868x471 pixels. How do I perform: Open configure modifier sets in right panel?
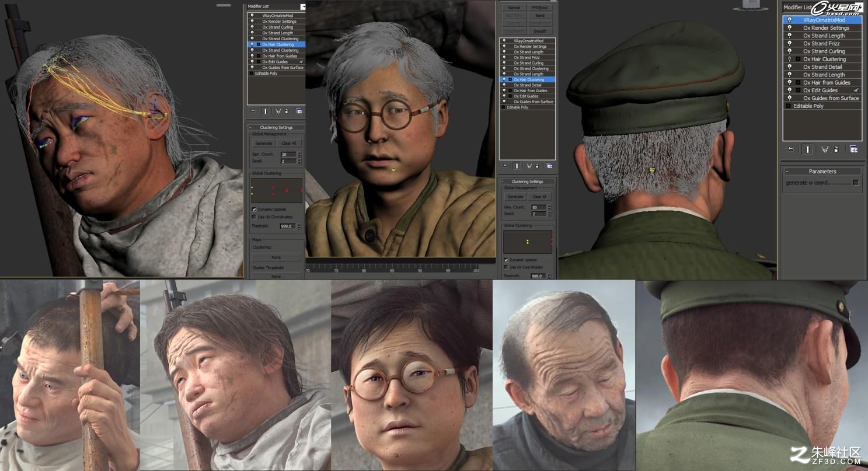(x=853, y=149)
